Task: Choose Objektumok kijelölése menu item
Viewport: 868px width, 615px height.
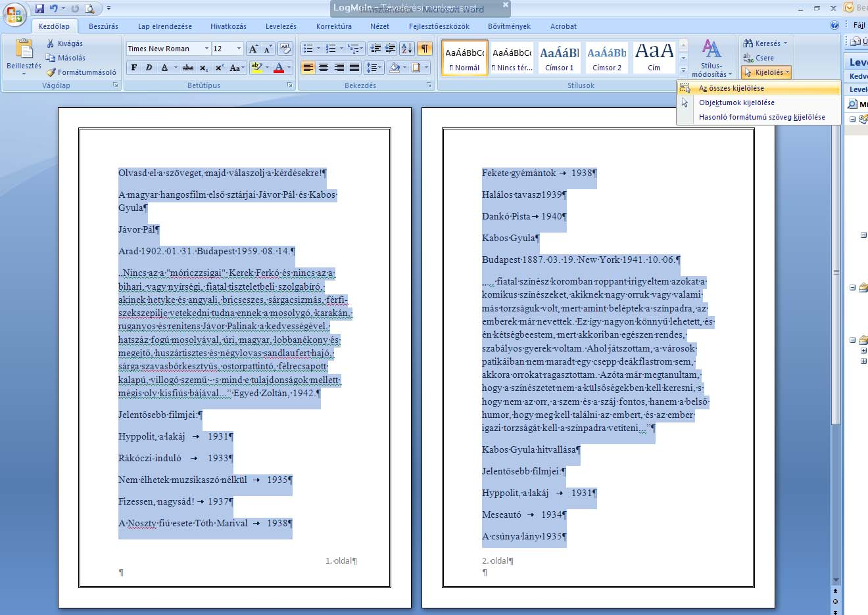Action: click(758, 102)
